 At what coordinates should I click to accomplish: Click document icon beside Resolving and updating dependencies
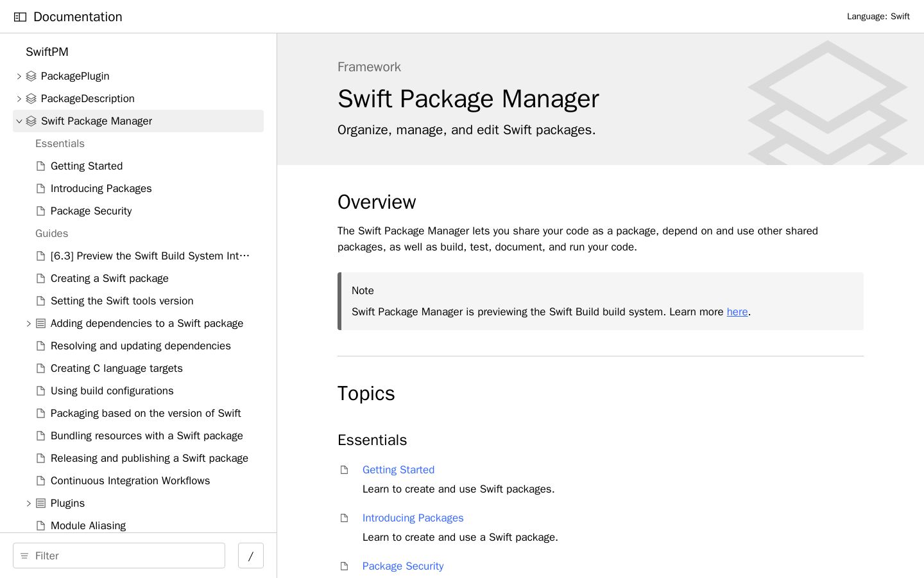41,346
